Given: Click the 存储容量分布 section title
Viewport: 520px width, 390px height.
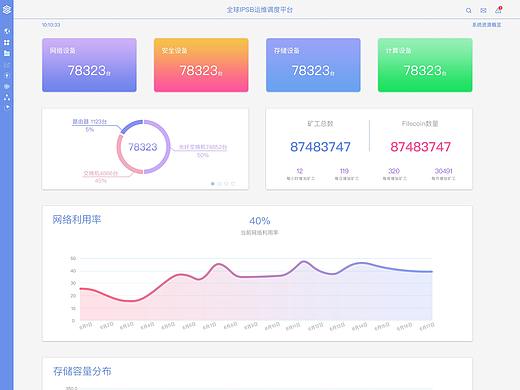Looking at the screenshot, I should pos(82,371).
